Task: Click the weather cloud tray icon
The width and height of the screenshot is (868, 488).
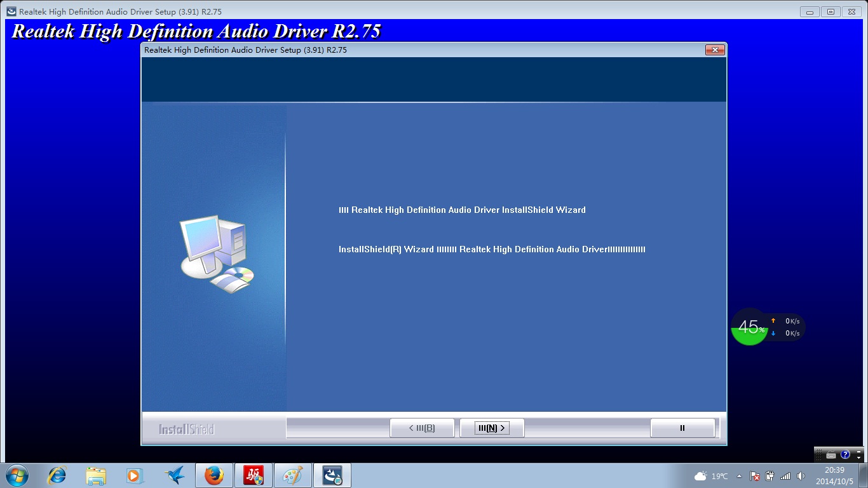Action: tap(701, 476)
